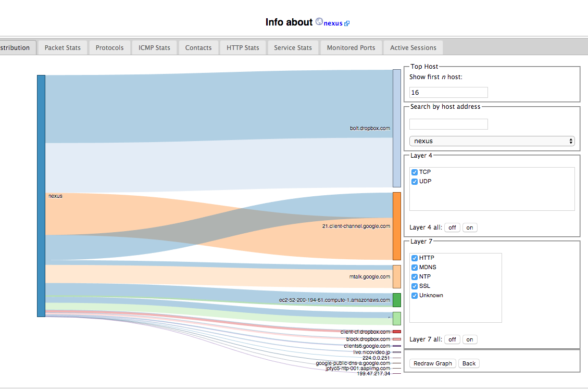588x392 pixels.
Task: Open the nexus host dropdown
Action: [x=492, y=141]
